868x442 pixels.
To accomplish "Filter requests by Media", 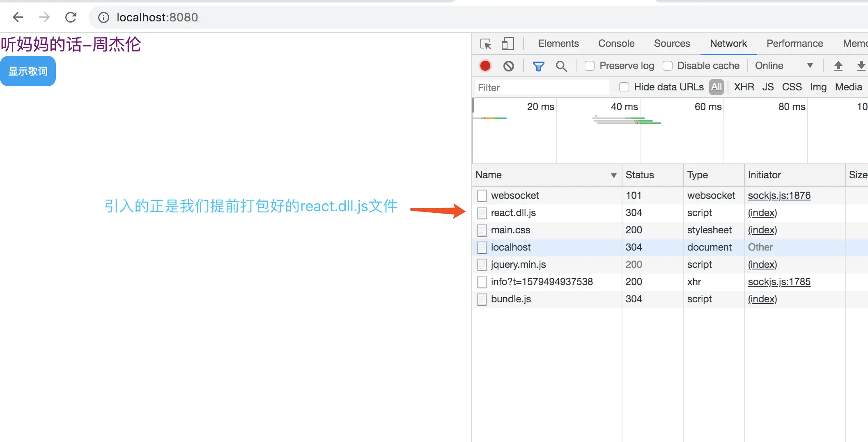I will pos(848,87).
